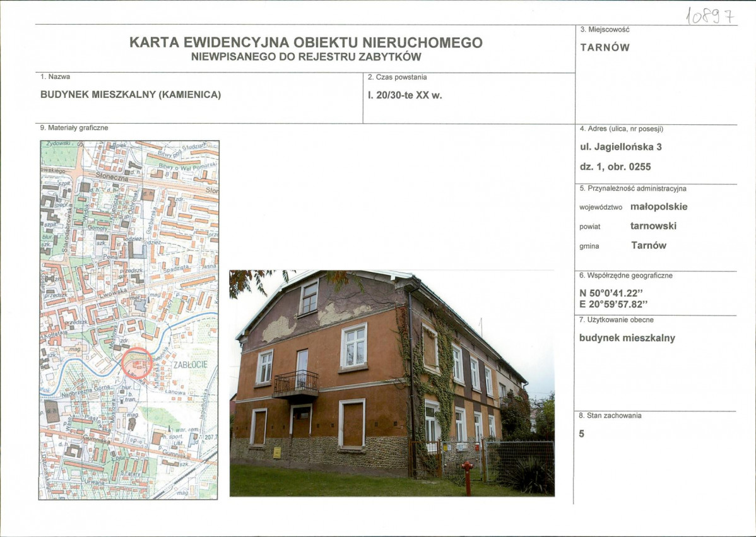Viewport: 756px width, 537px height.
Task: Click the label '5. Przynależność administracyjna'
Action: coord(633,189)
